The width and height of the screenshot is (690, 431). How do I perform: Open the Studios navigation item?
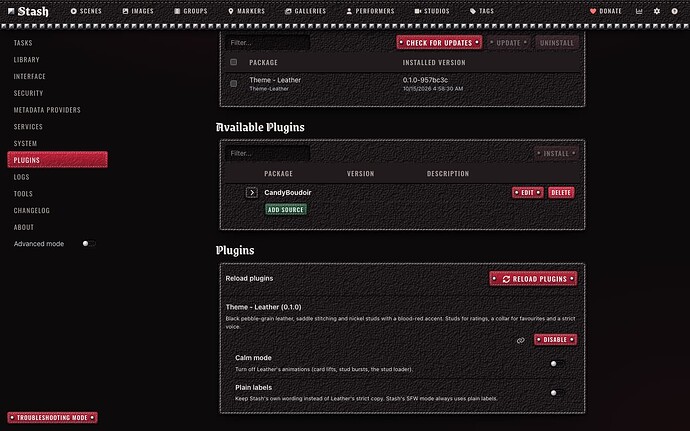coord(432,11)
